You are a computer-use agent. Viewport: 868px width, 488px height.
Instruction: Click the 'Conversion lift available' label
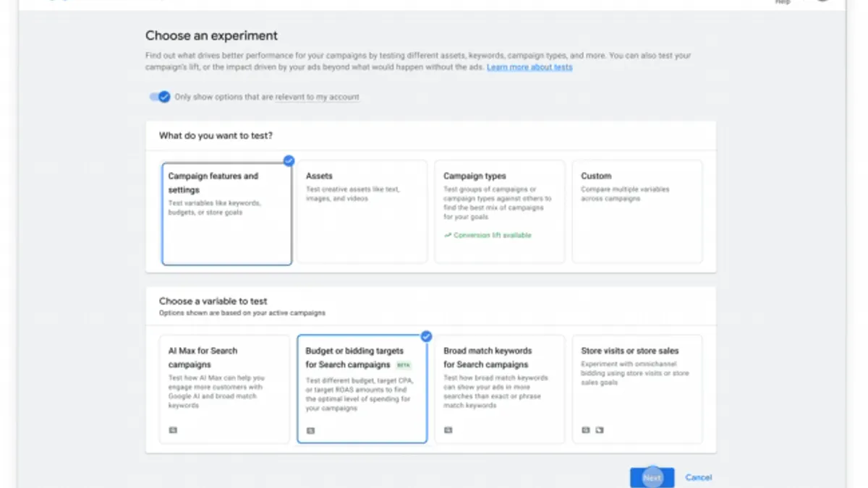click(493, 235)
